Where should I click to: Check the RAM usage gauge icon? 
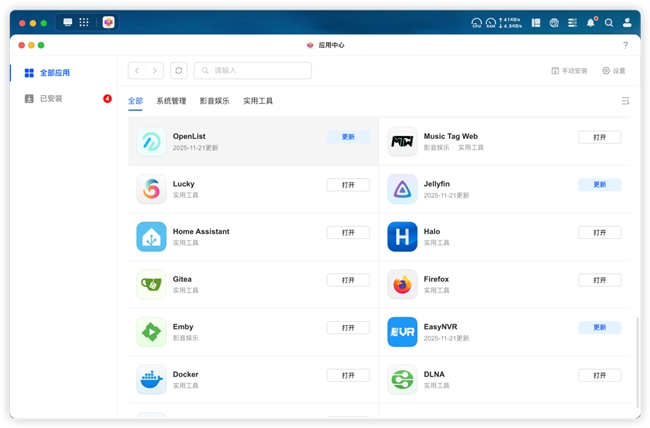click(491, 23)
